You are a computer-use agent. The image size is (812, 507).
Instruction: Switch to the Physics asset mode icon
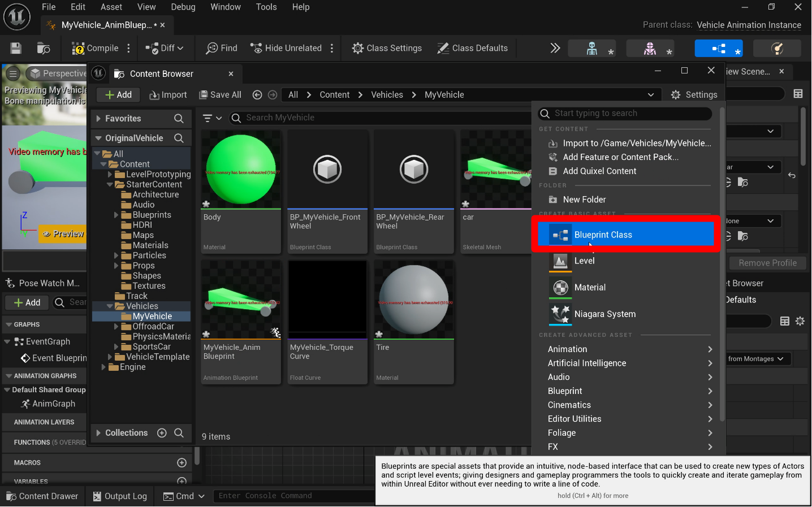(778, 49)
